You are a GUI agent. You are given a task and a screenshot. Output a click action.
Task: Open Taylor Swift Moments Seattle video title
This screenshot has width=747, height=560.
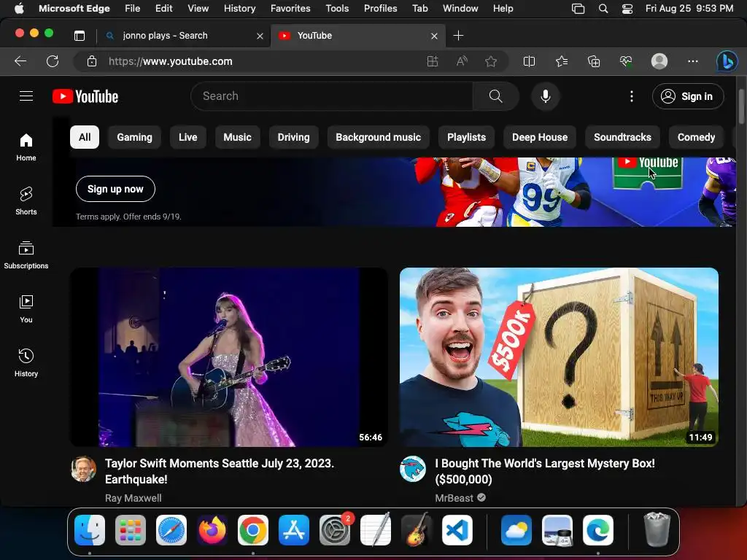click(219, 471)
